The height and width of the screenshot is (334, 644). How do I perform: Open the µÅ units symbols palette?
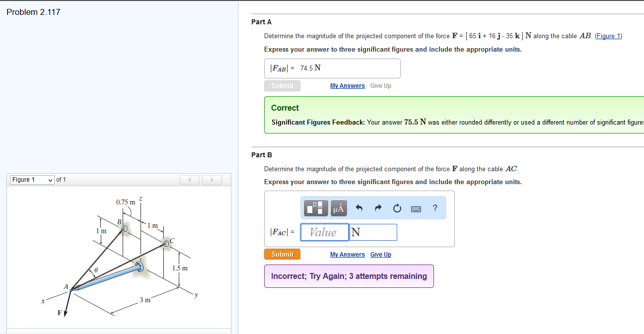[339, 208]
